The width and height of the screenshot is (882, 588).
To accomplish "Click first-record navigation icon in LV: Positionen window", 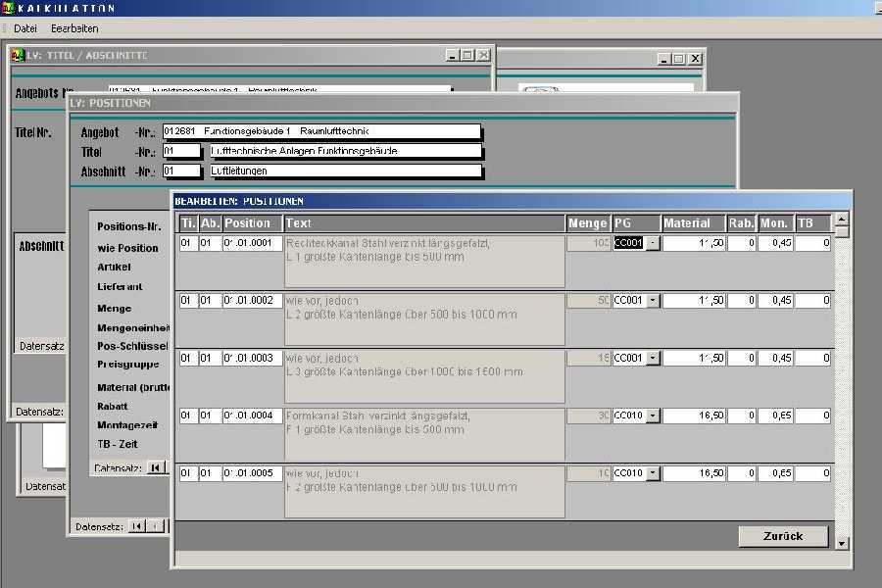I will pos(136,526).
